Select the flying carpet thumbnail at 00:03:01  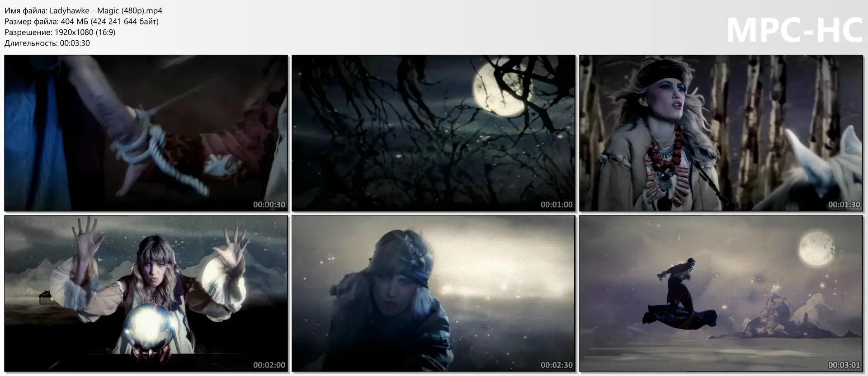point(721,293)
